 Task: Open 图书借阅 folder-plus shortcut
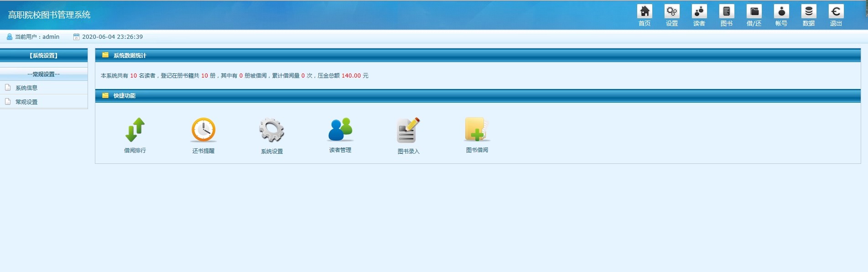[477, 130]
